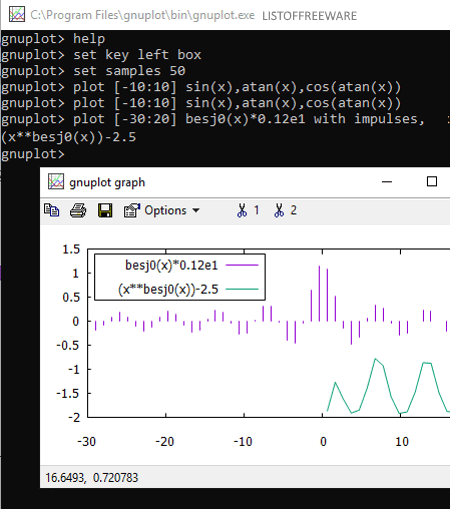Click the gnuplot graph title bar
Image resolution: width=450 pixels, height=509 pixels.
click(x=245, y=182)
